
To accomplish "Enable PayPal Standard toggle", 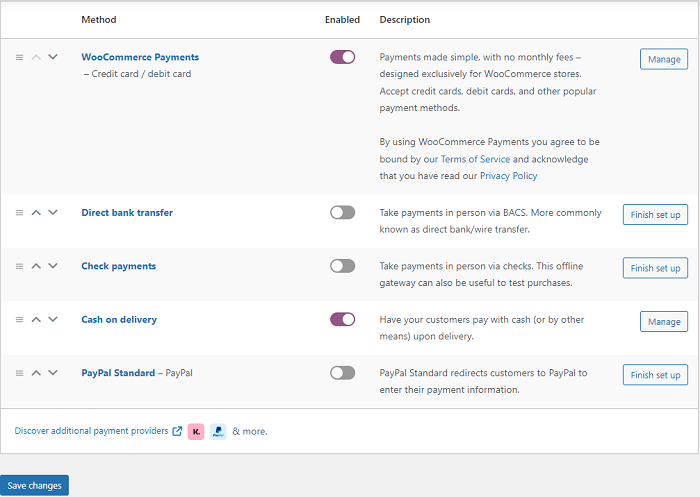I will pyautogui.click(x=342, y=373).
